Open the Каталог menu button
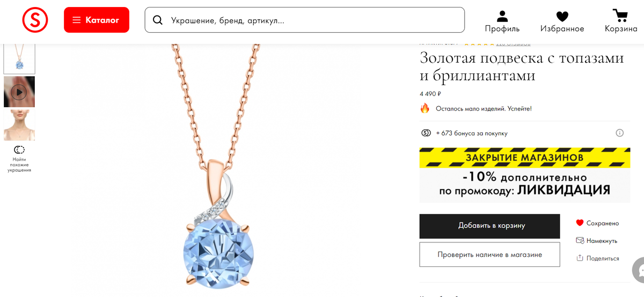The width and height of the screenshot is (644, 297). coord(97,20)
